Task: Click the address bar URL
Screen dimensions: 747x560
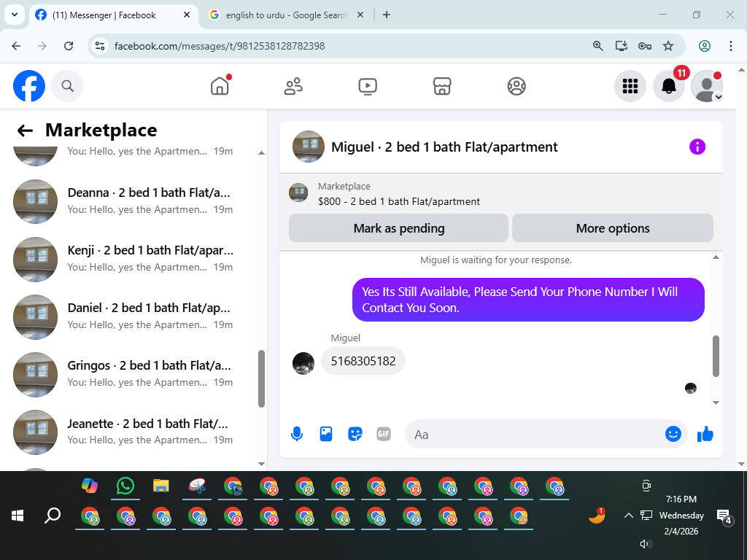Action: click(219, 46)
